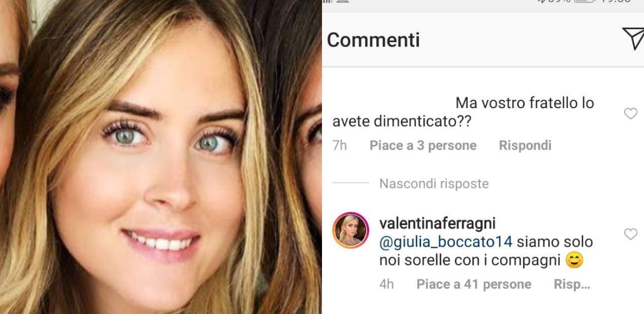Open valentinaferragni's profile picture avatar
644x314 pixels.
coord(352,231)
